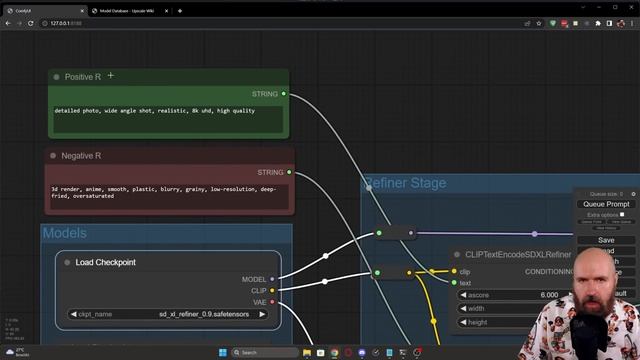
Task: Open queue settings gear icon
Action: point(633,194)
